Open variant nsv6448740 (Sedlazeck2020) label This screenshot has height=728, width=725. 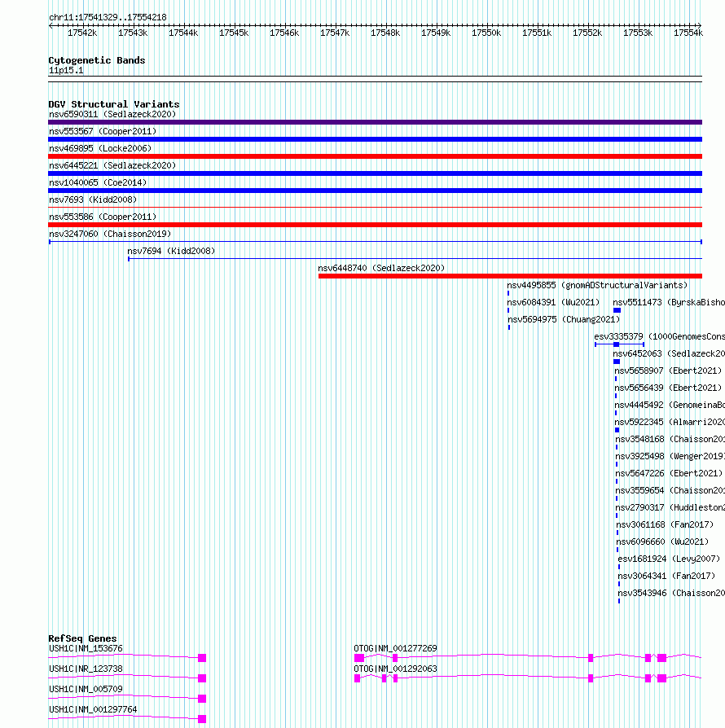pyautogui.click(x=381, y=269)
